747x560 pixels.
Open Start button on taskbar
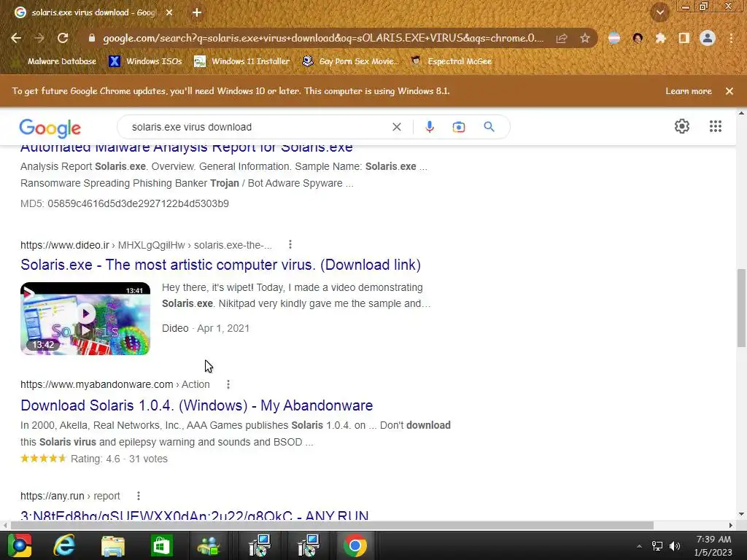pyautogui.click(x=19, y=545)
